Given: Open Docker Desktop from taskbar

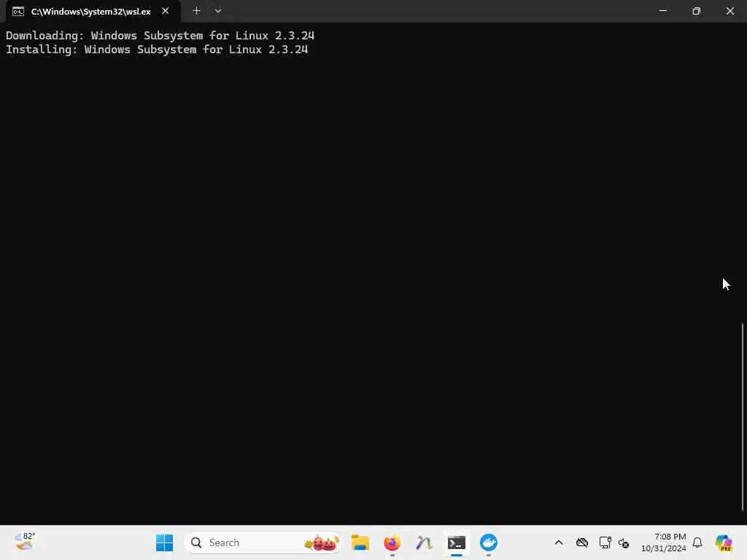Looking at the screenshot, I should 488,542.
